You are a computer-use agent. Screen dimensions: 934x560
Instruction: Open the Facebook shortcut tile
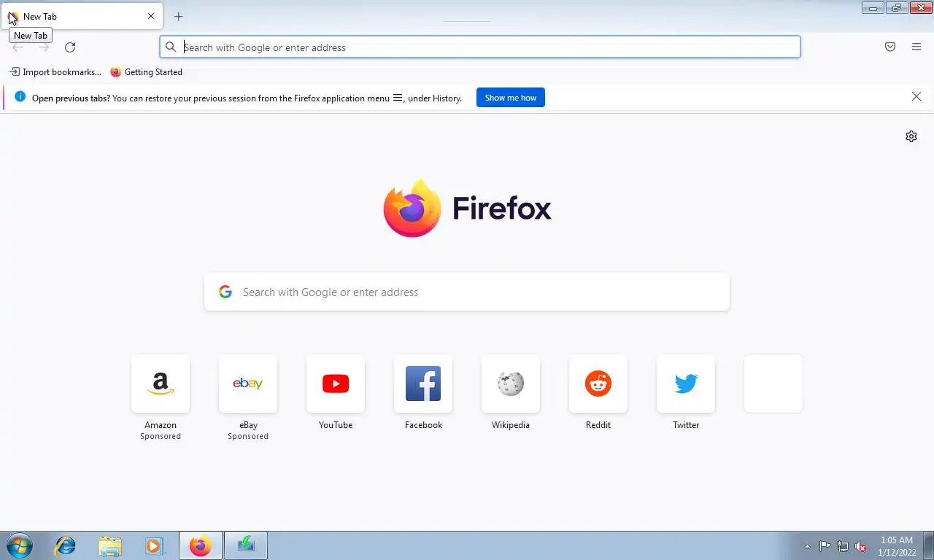[423, 384]
